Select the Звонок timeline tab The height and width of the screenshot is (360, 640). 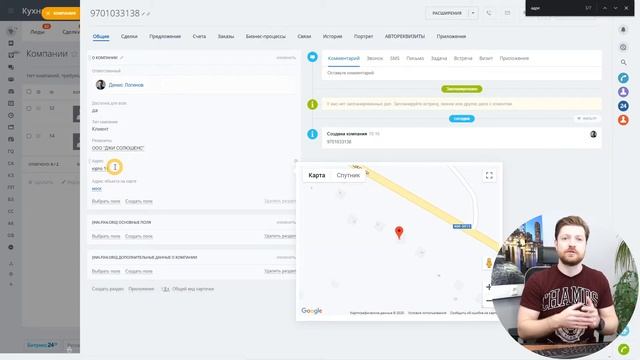(x=375, y=58)
